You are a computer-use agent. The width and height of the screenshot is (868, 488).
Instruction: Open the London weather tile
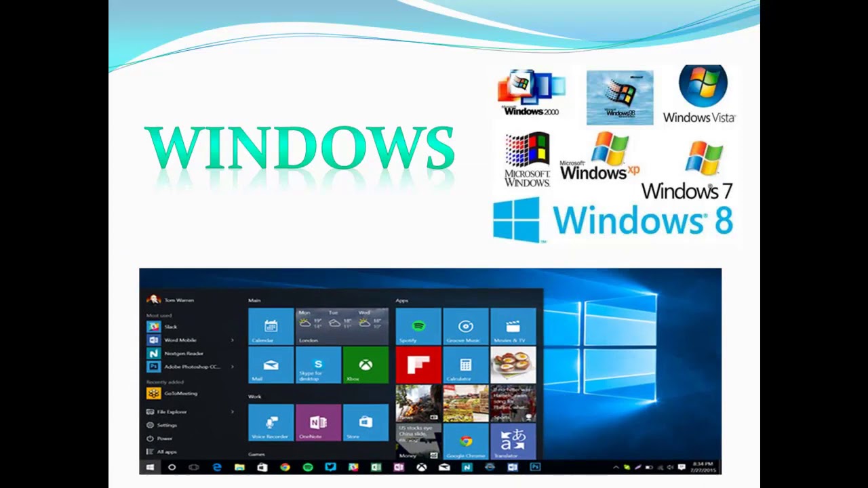[x=342, y=327]
